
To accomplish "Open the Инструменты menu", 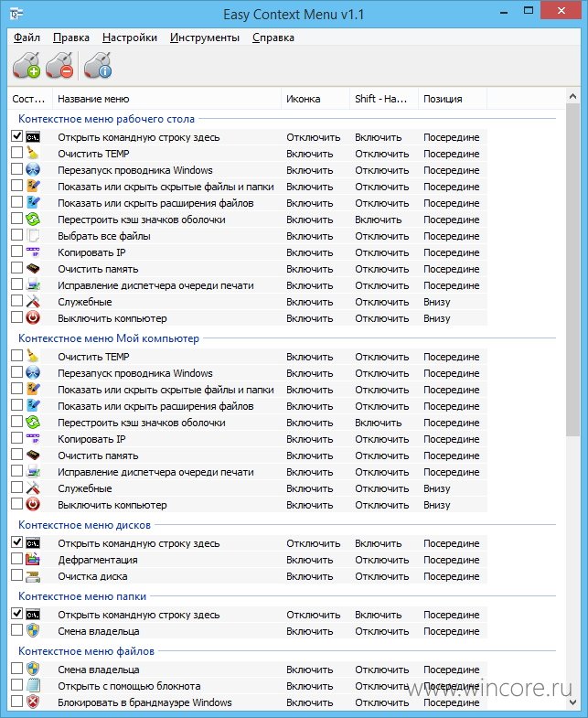I will (x=205, y=38).
